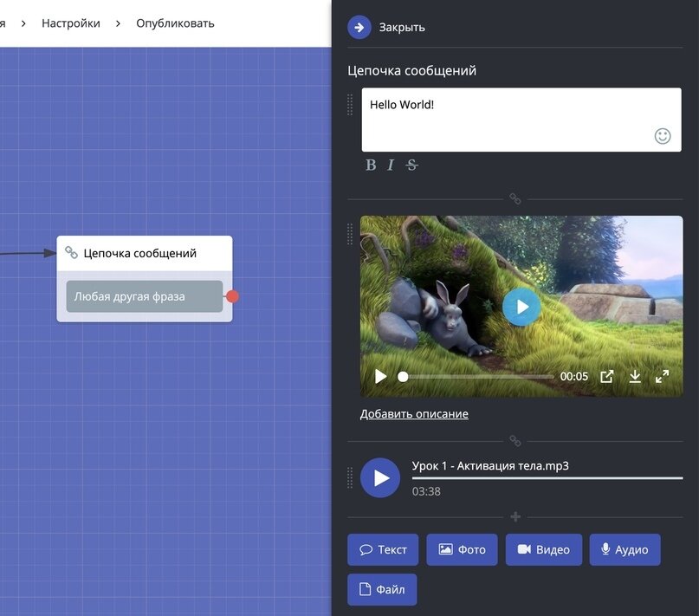Click the plus icon below the audio message
The width and height of the screenshot is (699, 616).
coord(515,516)
